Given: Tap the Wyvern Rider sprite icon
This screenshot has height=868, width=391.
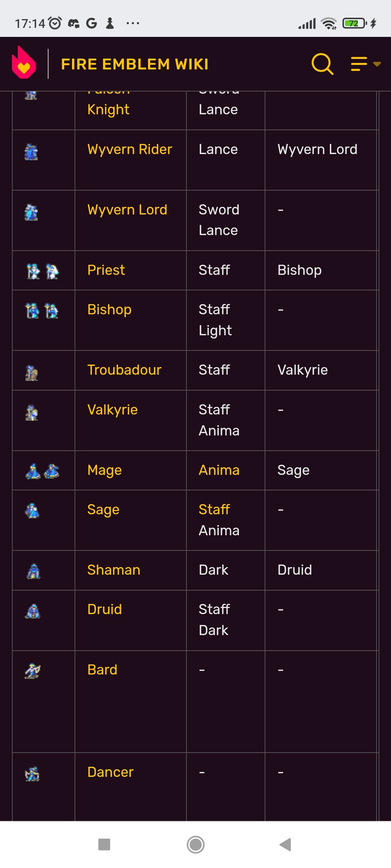Looking at the screenshot, I should point(31,152).
